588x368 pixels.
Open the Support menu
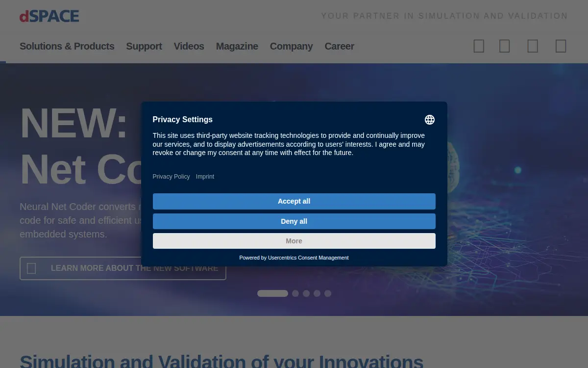click(144, 46)
